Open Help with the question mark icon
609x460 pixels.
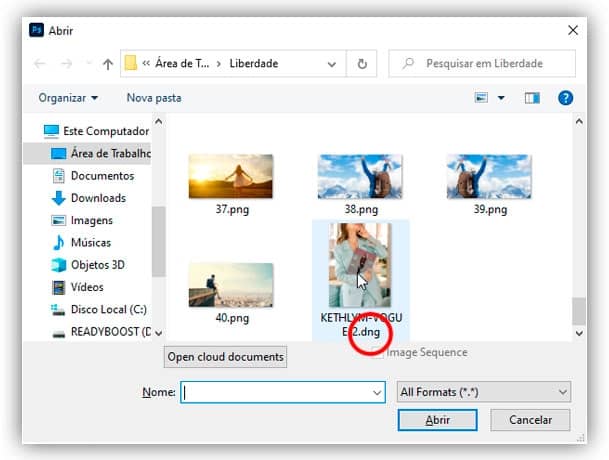point(565,98)
